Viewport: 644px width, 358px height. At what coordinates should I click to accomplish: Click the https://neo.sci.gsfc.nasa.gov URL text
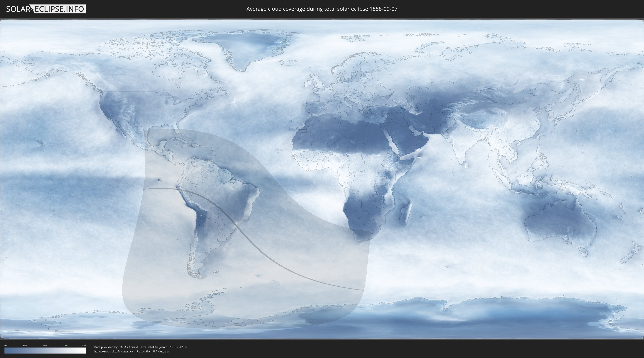coord(114,352)
